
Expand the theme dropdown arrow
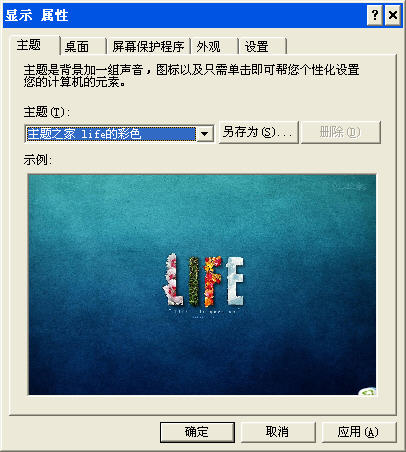pyautogui.click(x=205, y=134)
